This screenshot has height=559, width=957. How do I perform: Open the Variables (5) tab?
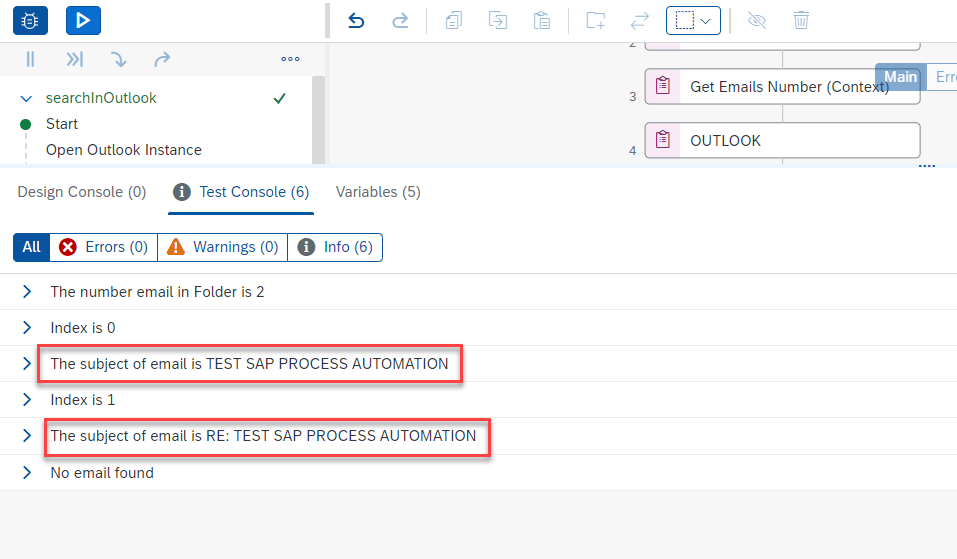tap(378, 192)
